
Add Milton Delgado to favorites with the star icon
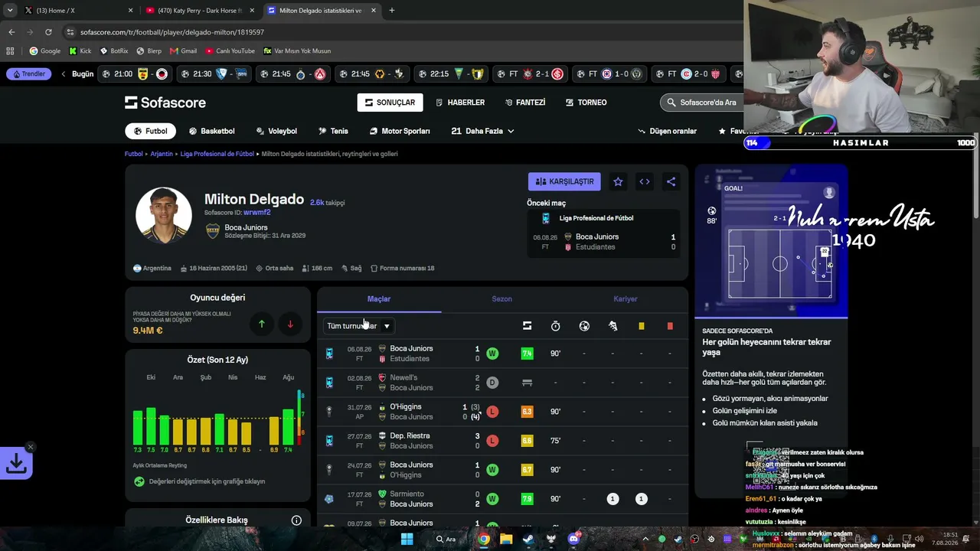pos(618,181)
